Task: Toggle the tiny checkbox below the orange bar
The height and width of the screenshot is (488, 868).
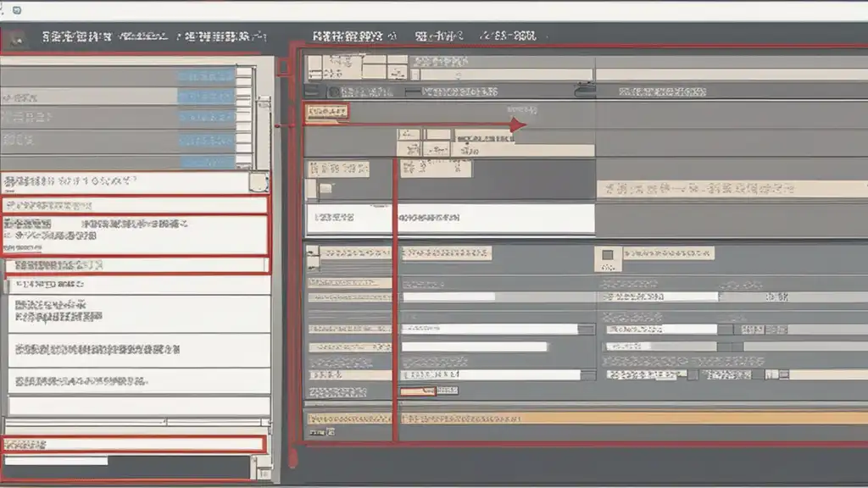Action: [331, 431]
